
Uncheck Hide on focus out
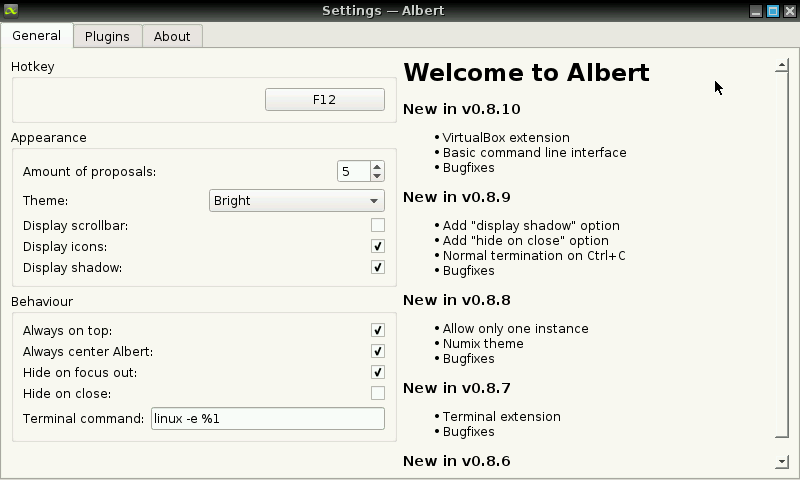pyautogui.click(x=378, y=372)
